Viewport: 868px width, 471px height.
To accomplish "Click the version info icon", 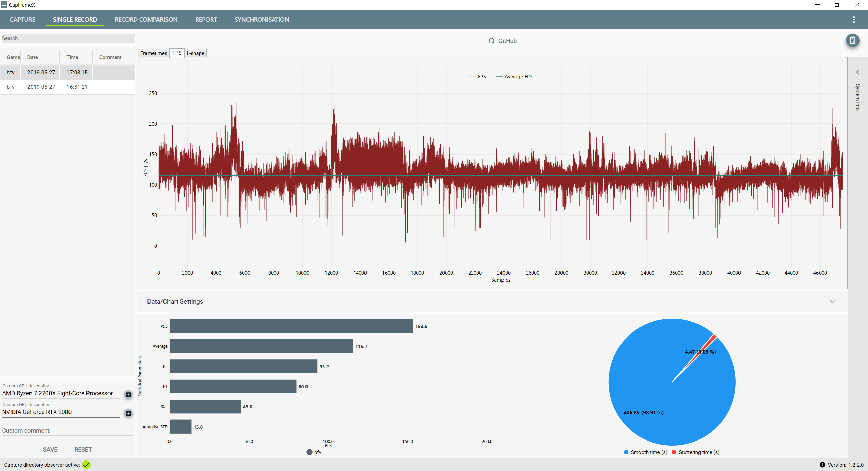I will [x=822, y=465].
